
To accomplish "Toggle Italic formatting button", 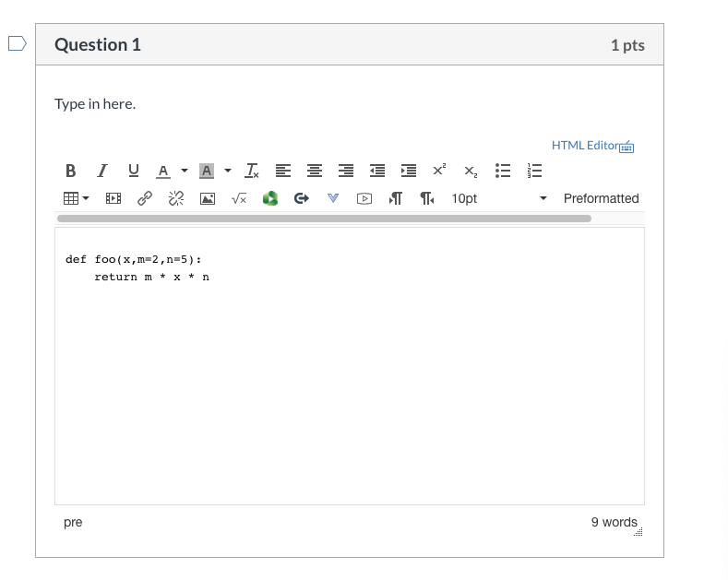I will pos(102,171).
